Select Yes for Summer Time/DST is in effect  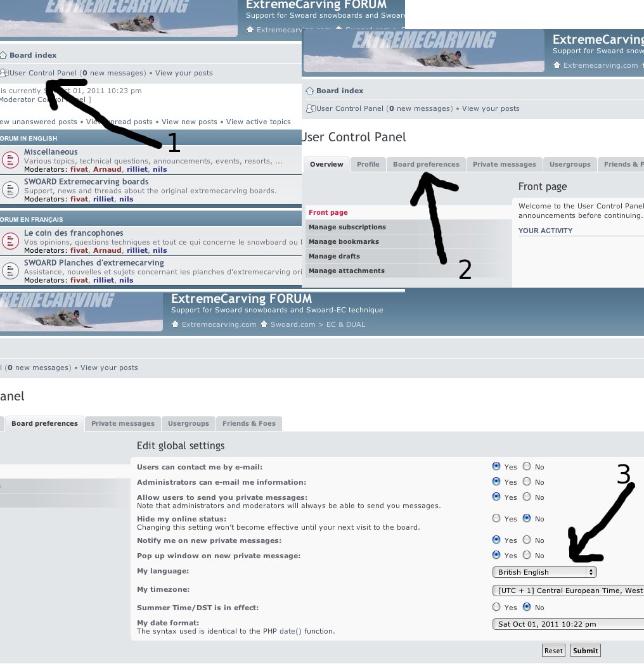(x=496, y=607)
